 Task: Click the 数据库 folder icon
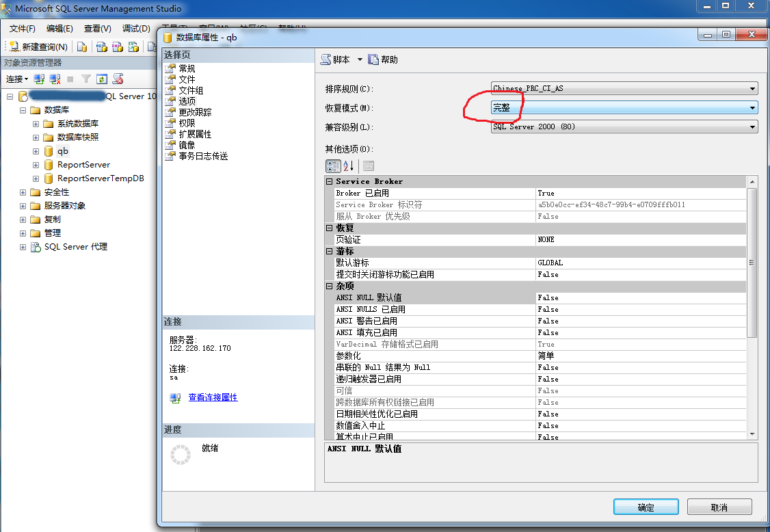click(x=36, y=110)
